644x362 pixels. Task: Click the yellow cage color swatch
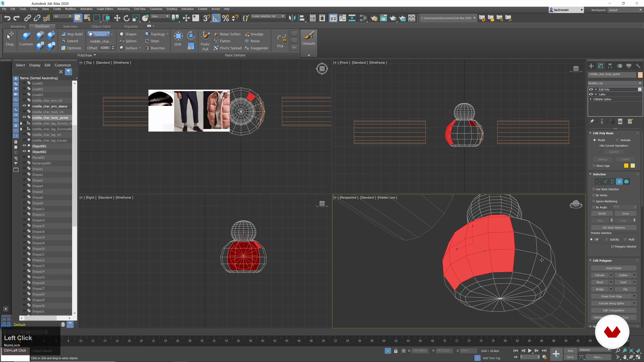click(626, 166)
